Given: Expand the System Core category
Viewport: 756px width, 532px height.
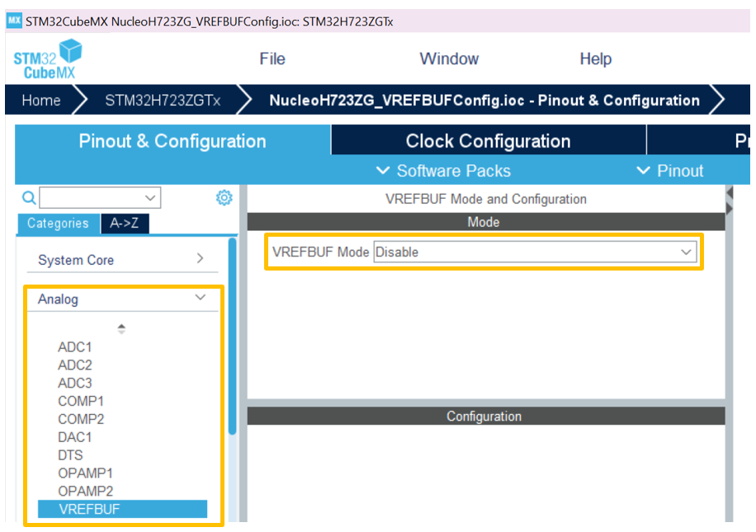Looking at the screenshot, I should pos(122,260).
